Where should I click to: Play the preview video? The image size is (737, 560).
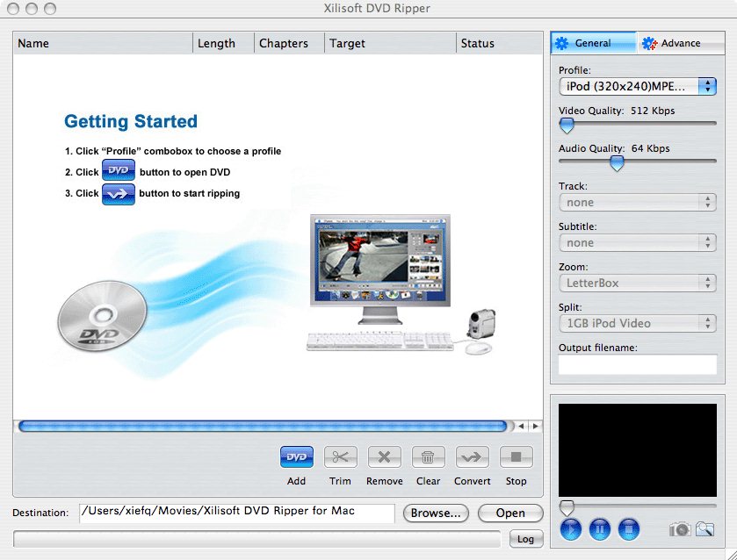click(x=571, y=529)
